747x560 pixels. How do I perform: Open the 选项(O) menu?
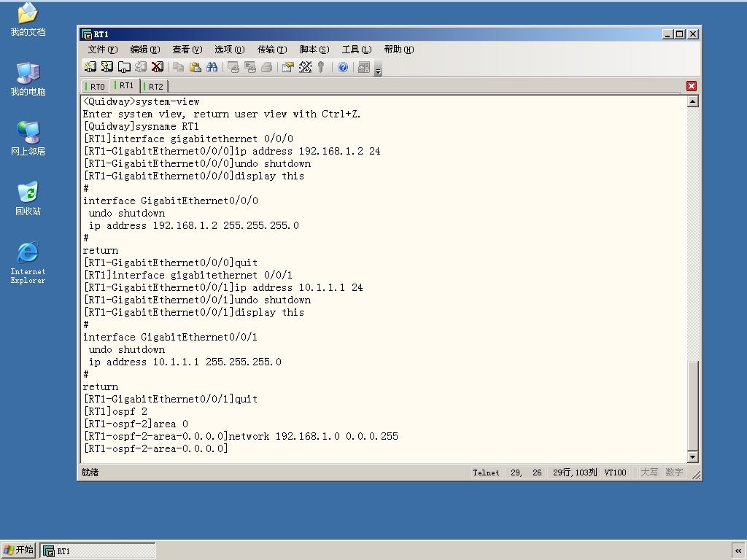229,50
